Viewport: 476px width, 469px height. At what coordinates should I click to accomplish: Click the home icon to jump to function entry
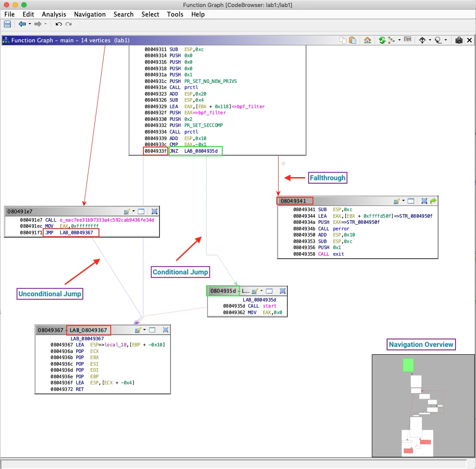pos(367,40)
